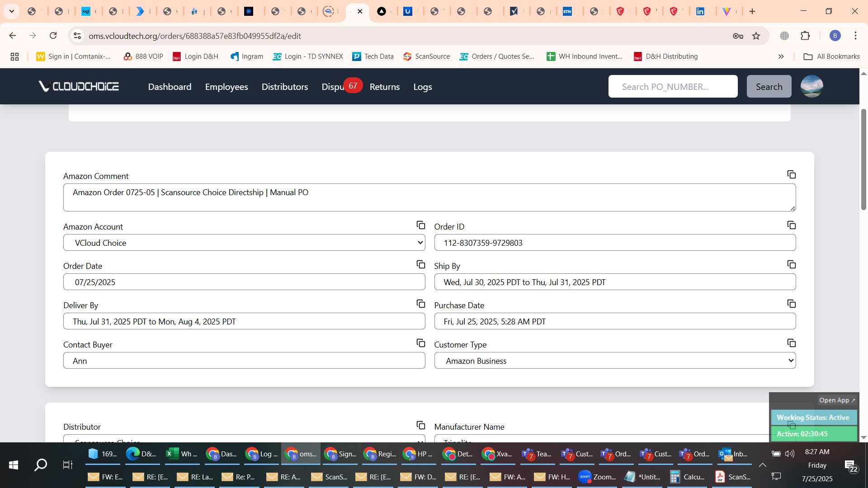Open Excel window in taskbar
The image size is (868, 488).
point(181,454)
